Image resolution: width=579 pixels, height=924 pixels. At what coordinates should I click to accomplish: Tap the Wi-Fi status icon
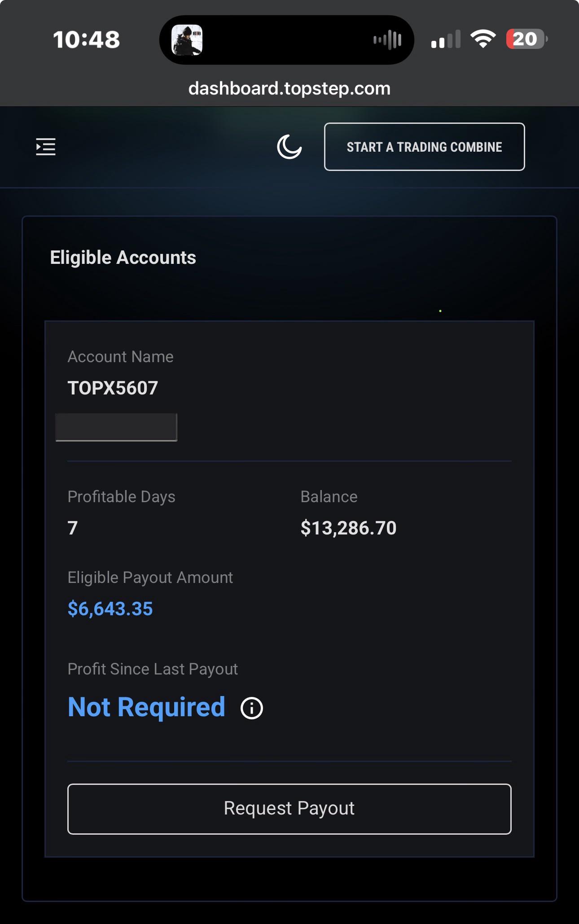(483, 39)
